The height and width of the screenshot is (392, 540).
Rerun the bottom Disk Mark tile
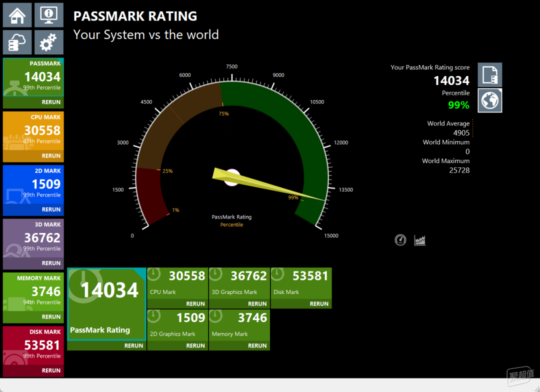(x=319, y=304)
